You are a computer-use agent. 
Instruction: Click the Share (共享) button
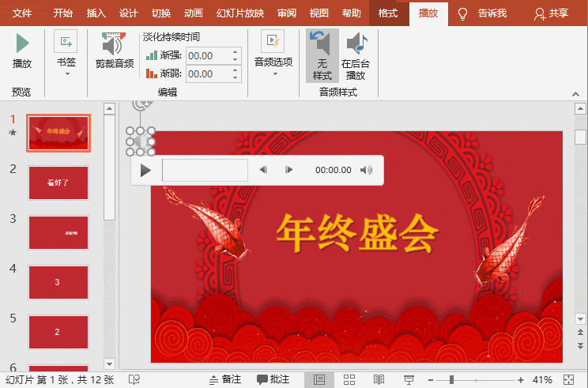pos(551,13)
